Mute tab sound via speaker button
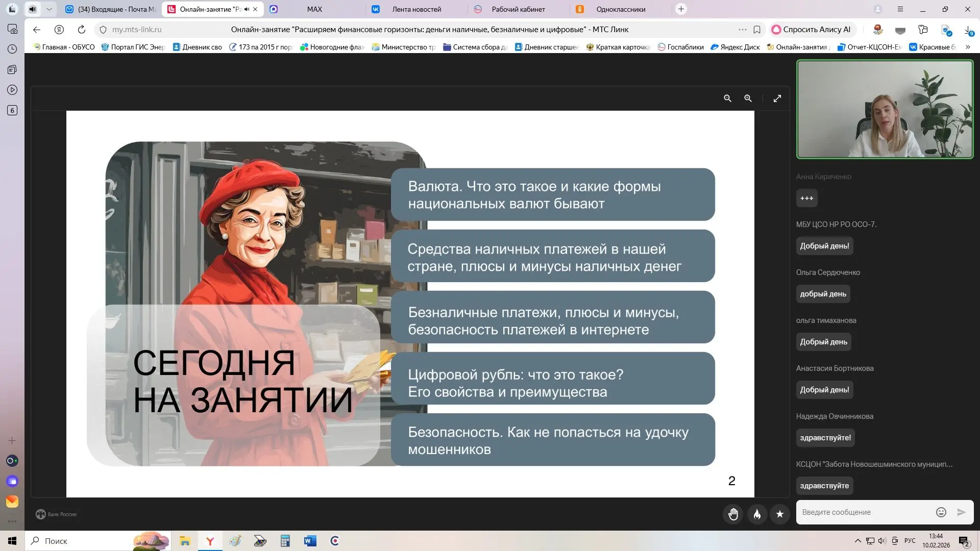The image size is (980, 551). coord(33,9)
